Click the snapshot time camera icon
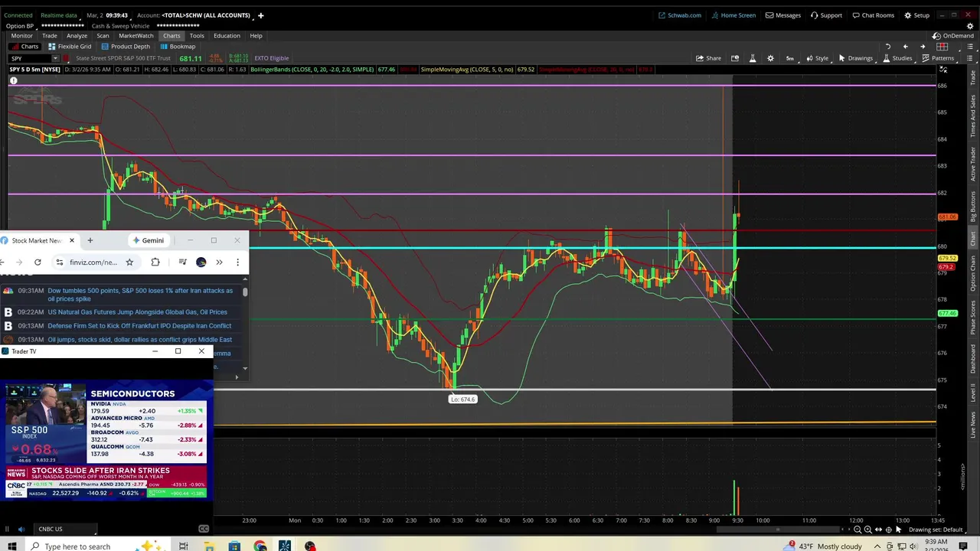This screenshot has width=980, height=551. click(734, 58)
